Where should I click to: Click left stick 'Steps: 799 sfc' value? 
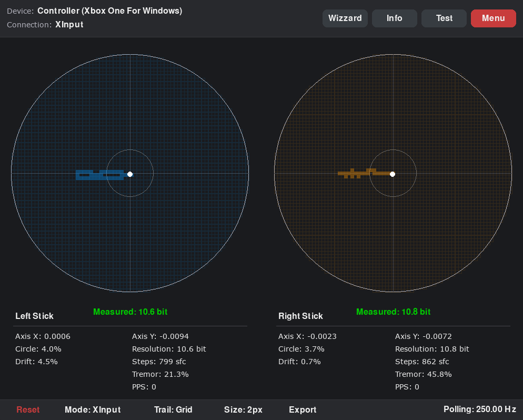(x=159, y=362)
